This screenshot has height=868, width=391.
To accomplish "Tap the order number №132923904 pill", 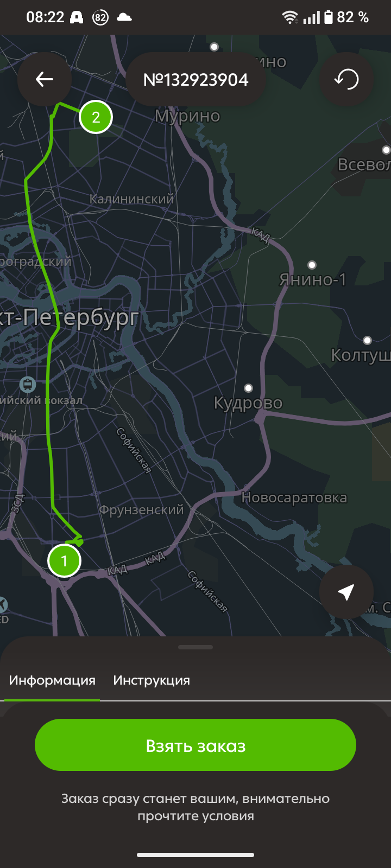I will (x=195, y=80).
